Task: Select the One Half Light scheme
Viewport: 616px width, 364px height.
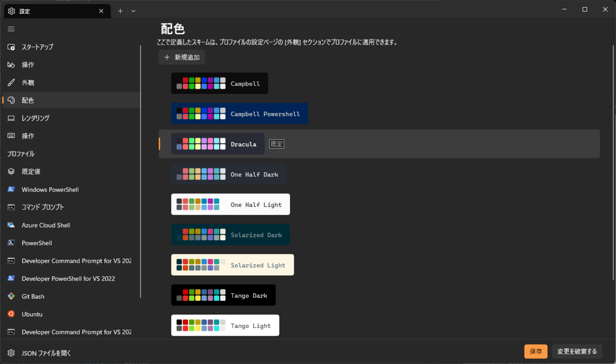Action: click(x=230, y=204)
